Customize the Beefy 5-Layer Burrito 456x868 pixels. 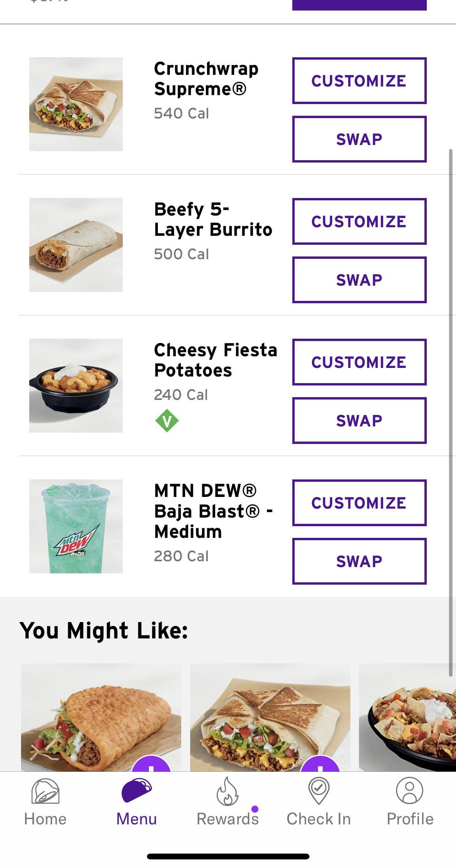click(359, 221)
